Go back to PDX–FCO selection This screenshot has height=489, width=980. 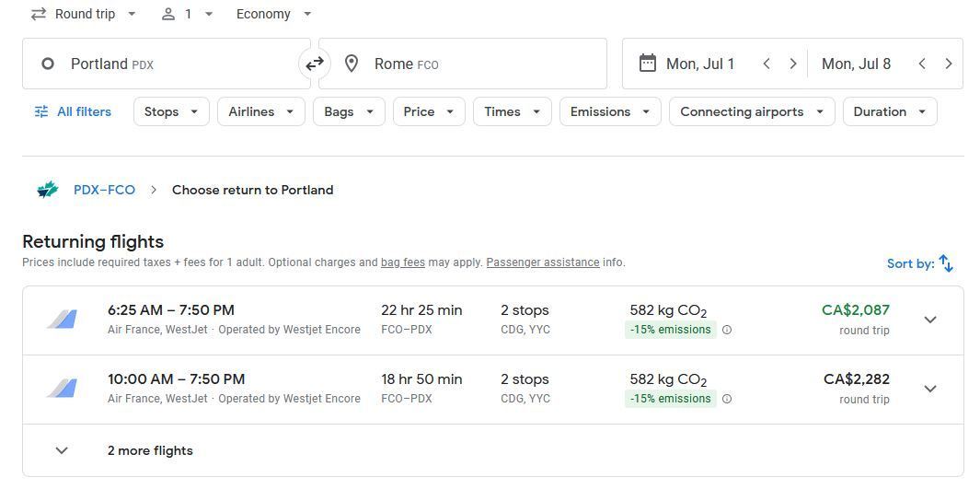(x=104, y=190)
